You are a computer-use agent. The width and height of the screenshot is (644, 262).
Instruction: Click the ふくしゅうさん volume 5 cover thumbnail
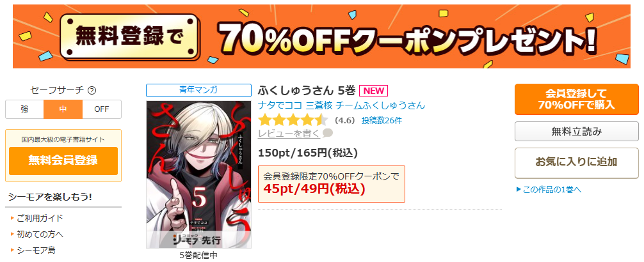pyautogui.click(x=198, y=174)
